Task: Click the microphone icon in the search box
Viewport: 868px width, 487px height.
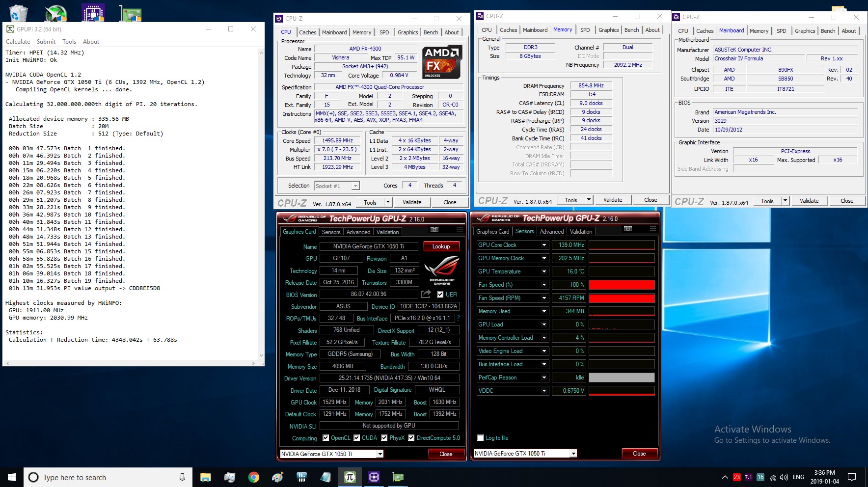Action: (x=182, y=477)
